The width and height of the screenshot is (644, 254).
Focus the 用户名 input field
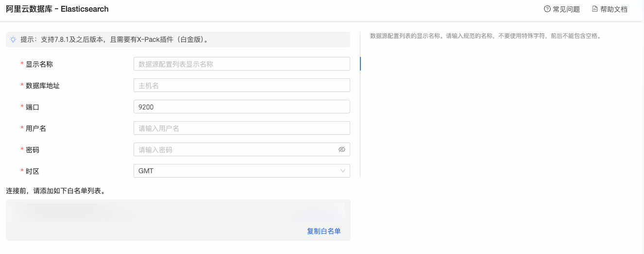242,128
